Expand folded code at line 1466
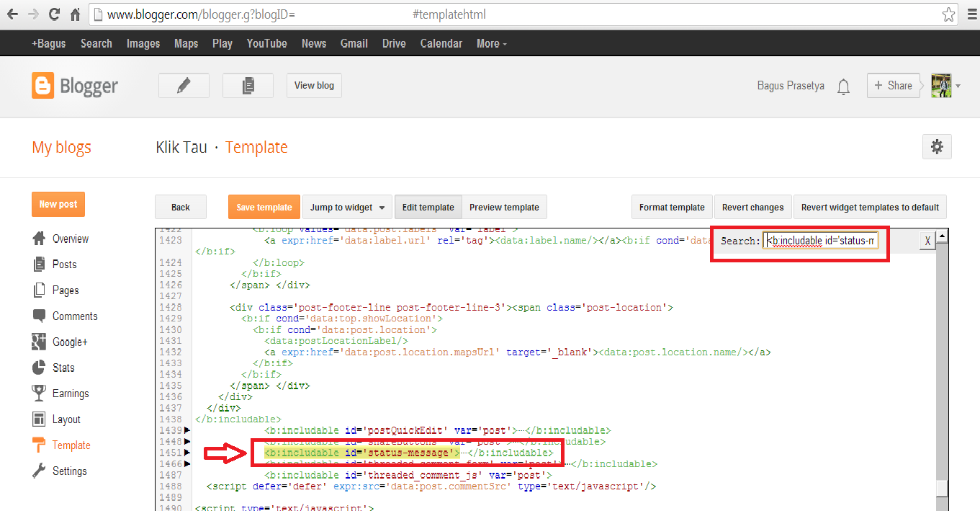 [x=187, y=464]
